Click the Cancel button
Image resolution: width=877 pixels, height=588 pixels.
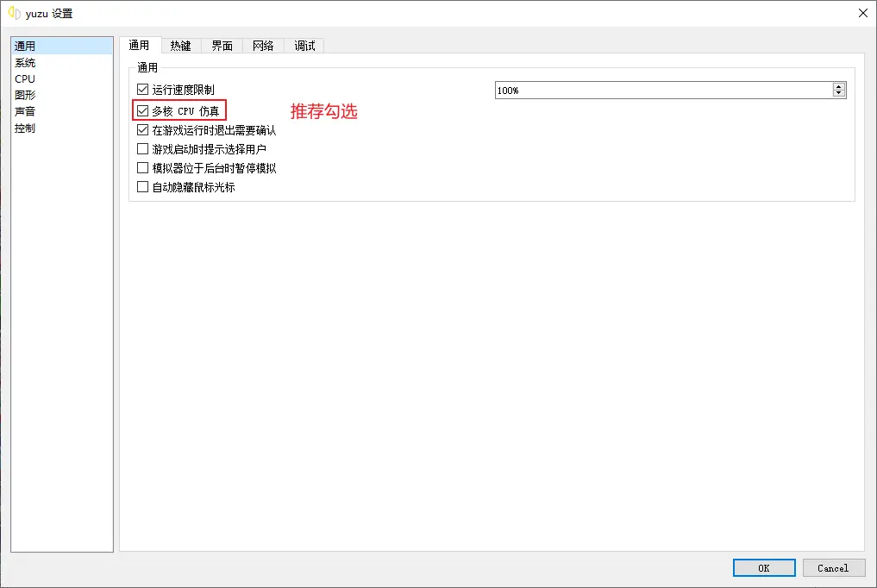tap(833, 567)
